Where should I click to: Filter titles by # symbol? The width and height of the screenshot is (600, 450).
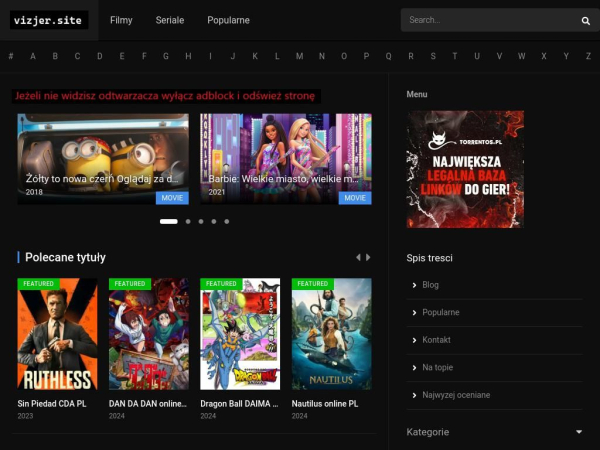[x=11, y=56]
